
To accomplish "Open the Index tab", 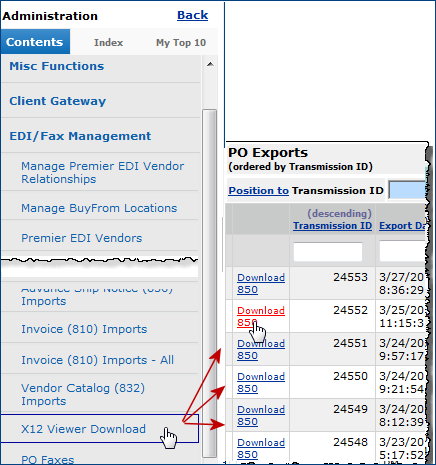I will 108,42.
